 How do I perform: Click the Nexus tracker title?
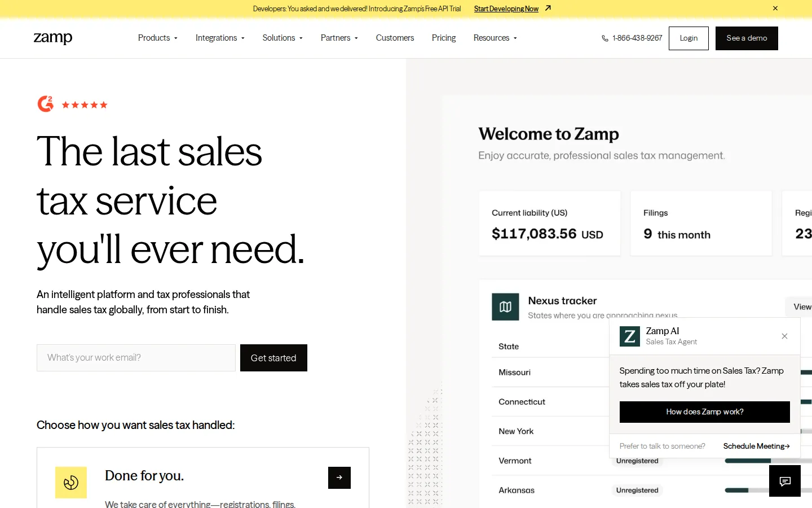tap(562, 301)
